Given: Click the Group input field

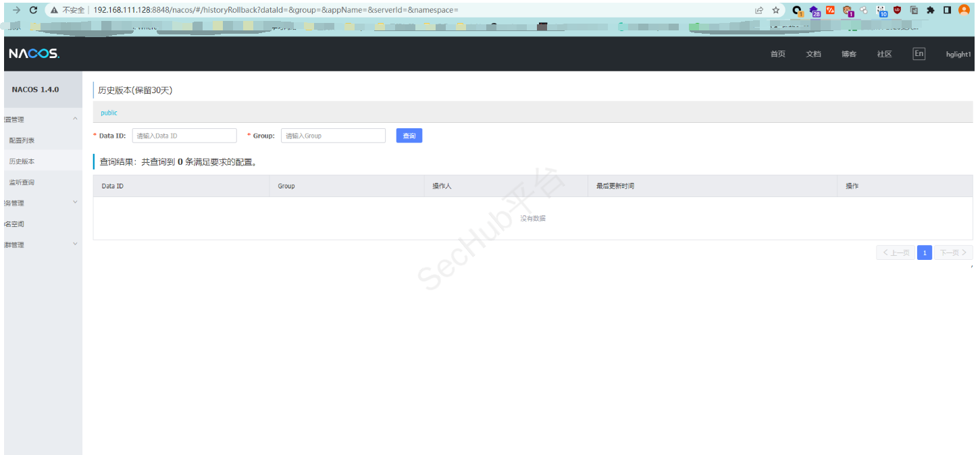Looking at the screenshot, I should click(x=333, y=136).
